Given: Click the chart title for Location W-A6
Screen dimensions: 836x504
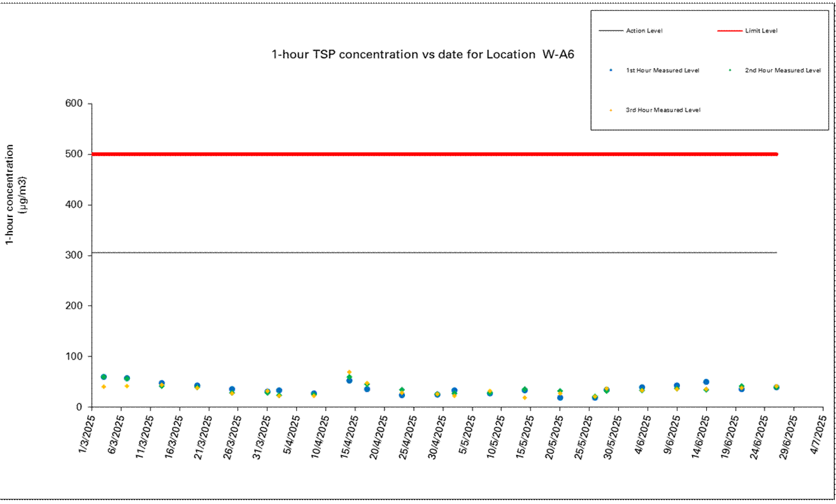Looking at the screenshot, I should pos(423,55).
